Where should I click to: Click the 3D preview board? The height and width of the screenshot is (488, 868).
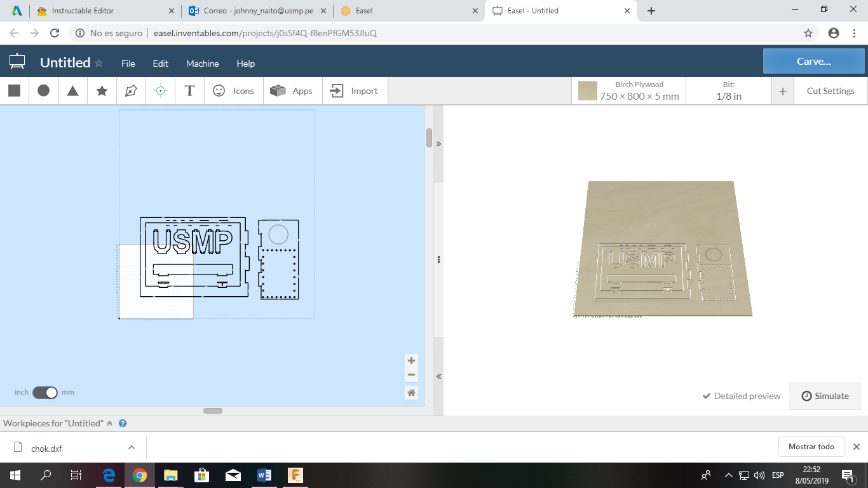(663, 248)
